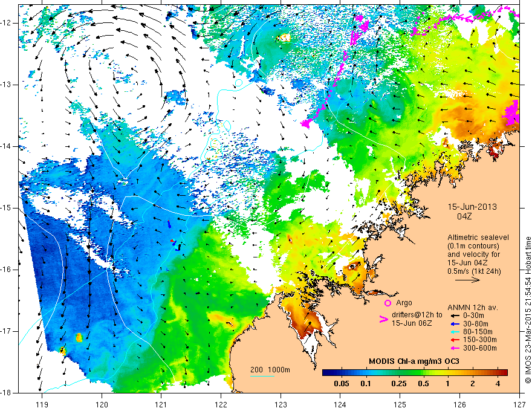Click the 0.5 colorbar tick label
This screenshot has width=532, height=411.
tap(423, 384)
